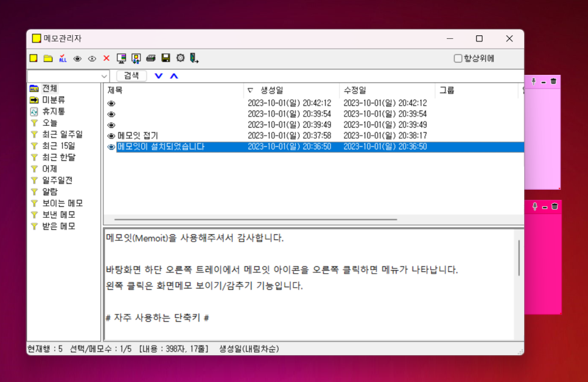
Task: Select the 보낸 메모 filter
Action: click(58, 215)
